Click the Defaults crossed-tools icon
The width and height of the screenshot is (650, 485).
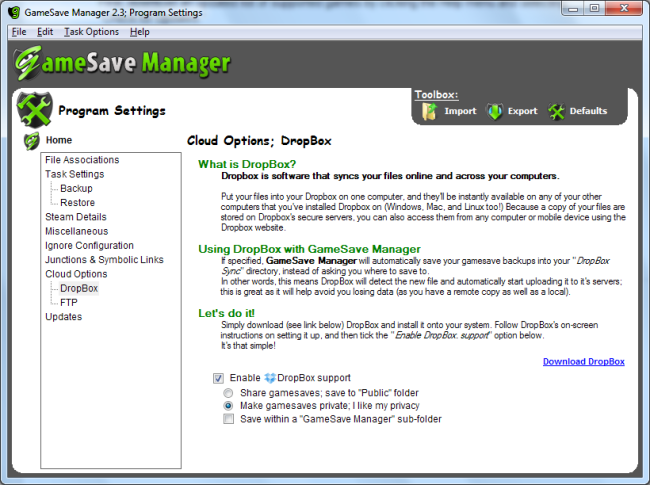[556, 111]
